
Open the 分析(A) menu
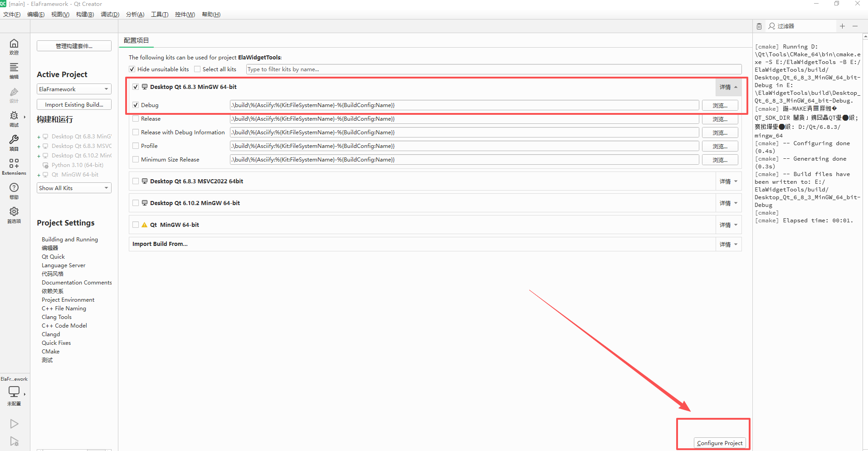tap(135, 15)
